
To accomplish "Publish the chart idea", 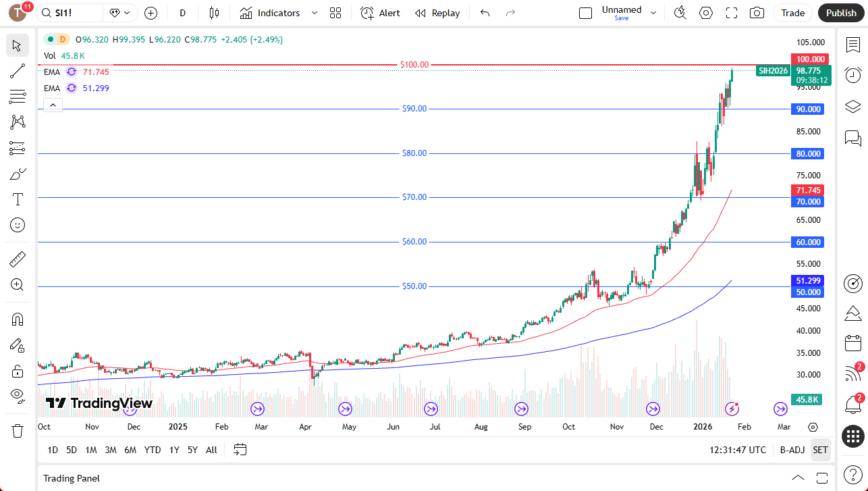I will 841,13.
